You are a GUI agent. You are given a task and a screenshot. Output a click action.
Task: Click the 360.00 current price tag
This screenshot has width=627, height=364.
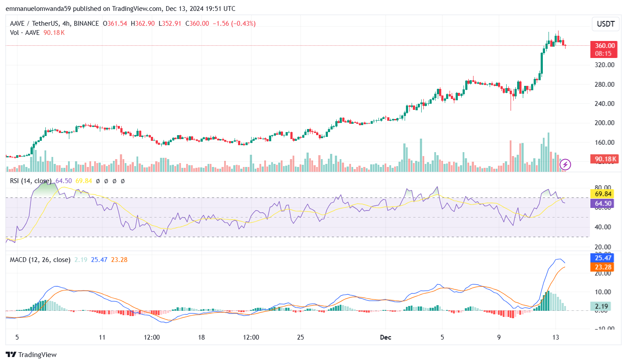point(604,45)
